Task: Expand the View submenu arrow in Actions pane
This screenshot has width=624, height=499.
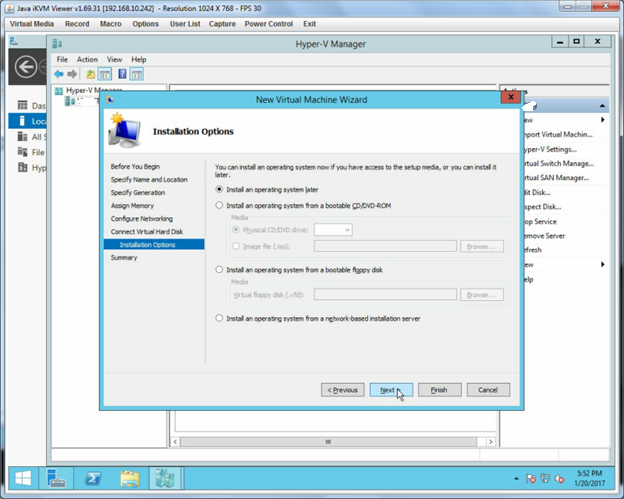Action: (x=603, y=264)
